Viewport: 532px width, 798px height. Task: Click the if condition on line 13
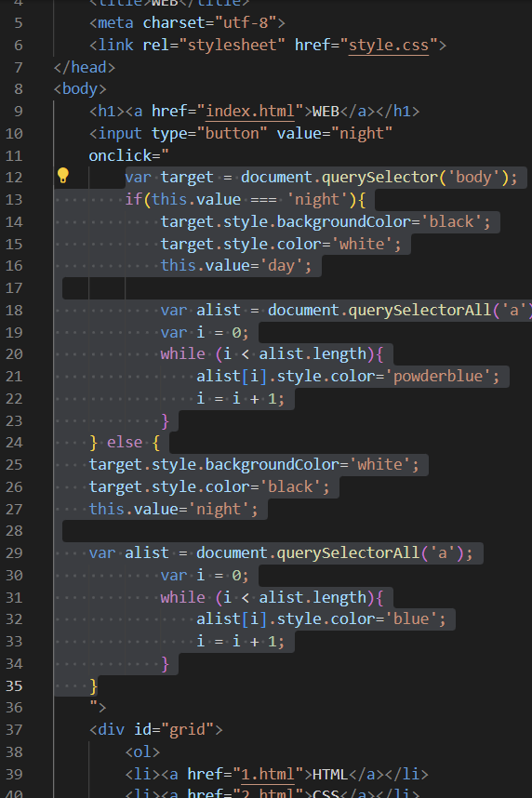[246, 199]
